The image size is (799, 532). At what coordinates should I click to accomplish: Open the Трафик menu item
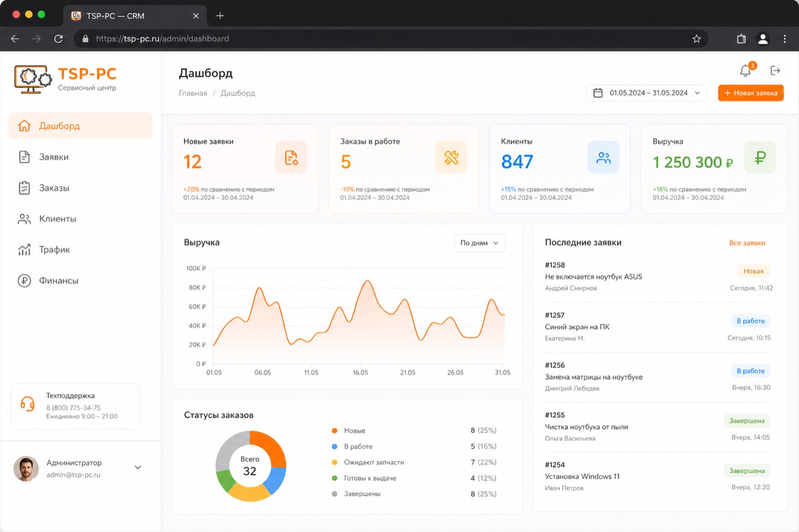pyautogui.click(x=80, y=250)
